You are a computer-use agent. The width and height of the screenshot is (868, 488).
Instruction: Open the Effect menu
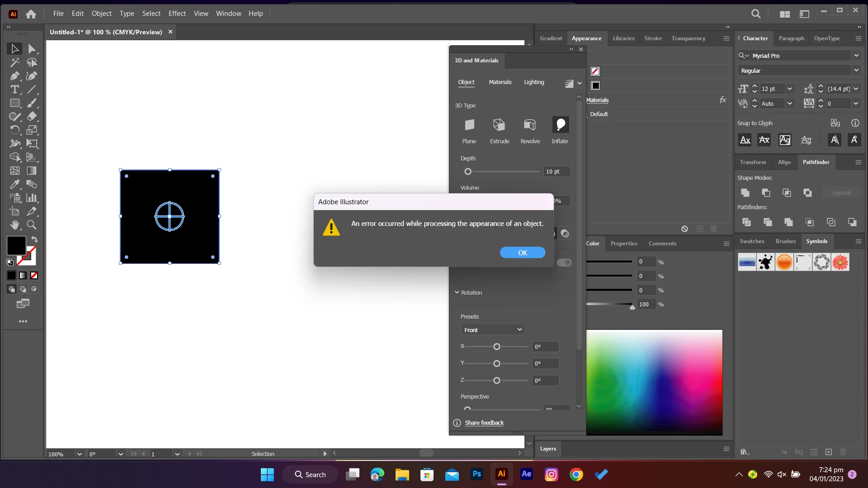click(x=177, y=14)
